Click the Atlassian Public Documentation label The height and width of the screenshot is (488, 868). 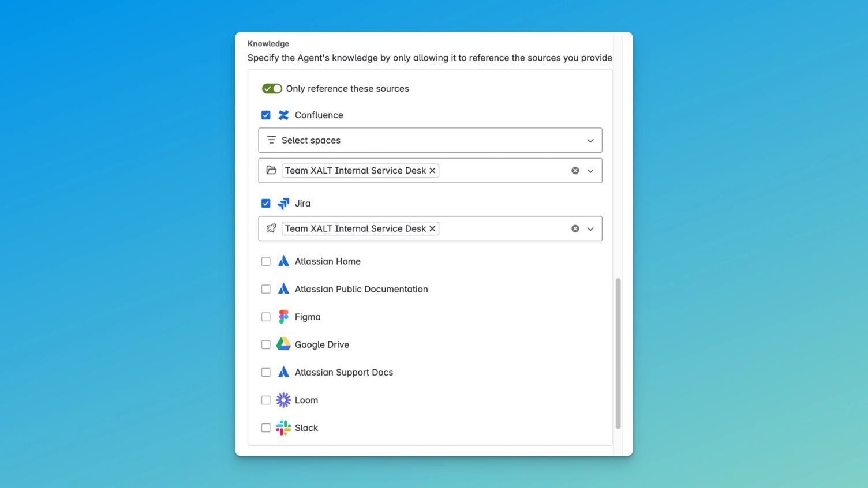click(361, 289)
